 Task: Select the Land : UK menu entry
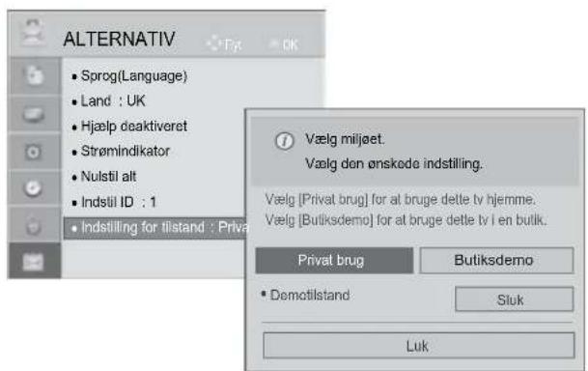108,100
